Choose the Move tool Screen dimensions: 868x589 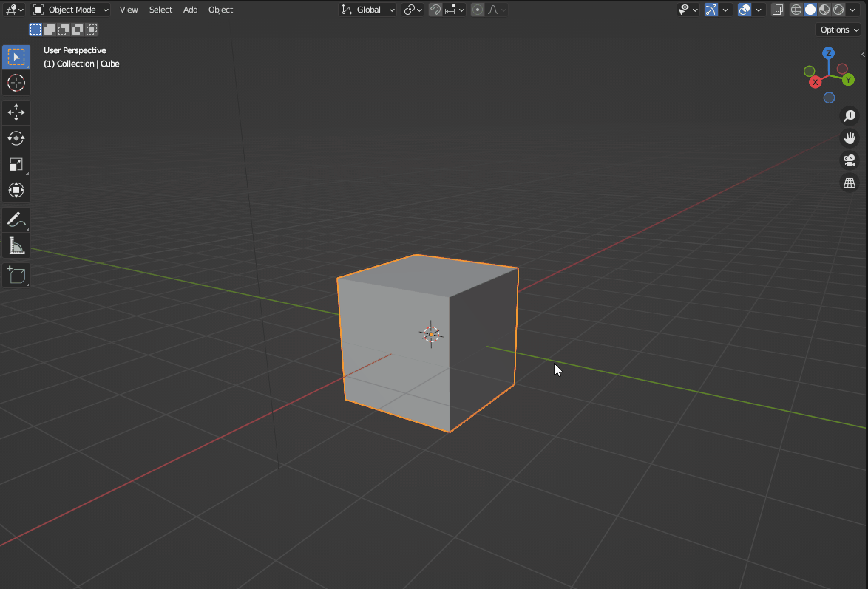pos(16,112)
